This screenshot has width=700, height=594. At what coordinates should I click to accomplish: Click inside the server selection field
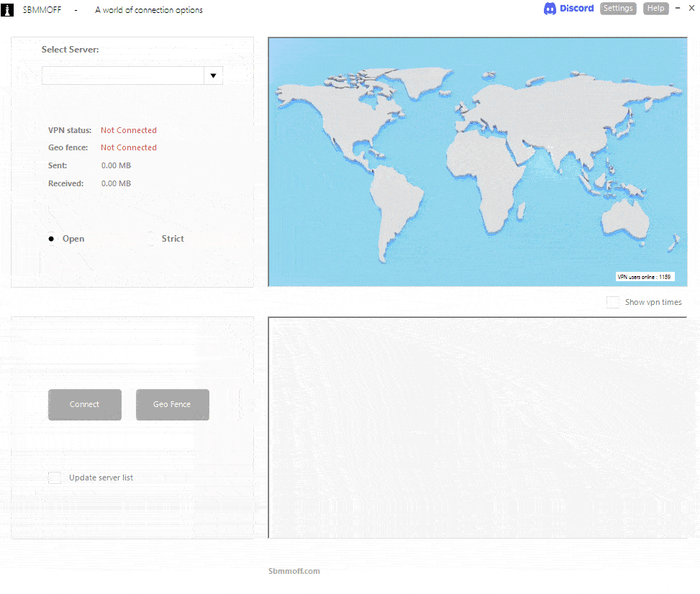(x=122, y=75)
